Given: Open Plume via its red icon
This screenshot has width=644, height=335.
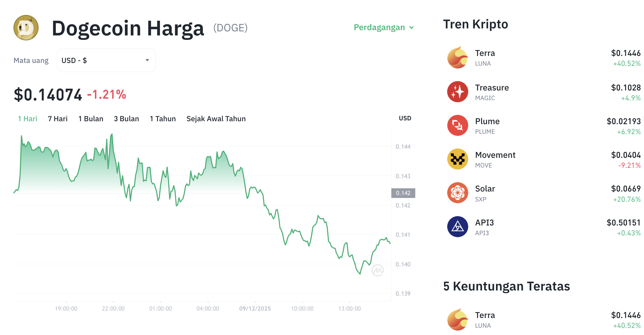Looking at the screenshot, I should (457, 125).
